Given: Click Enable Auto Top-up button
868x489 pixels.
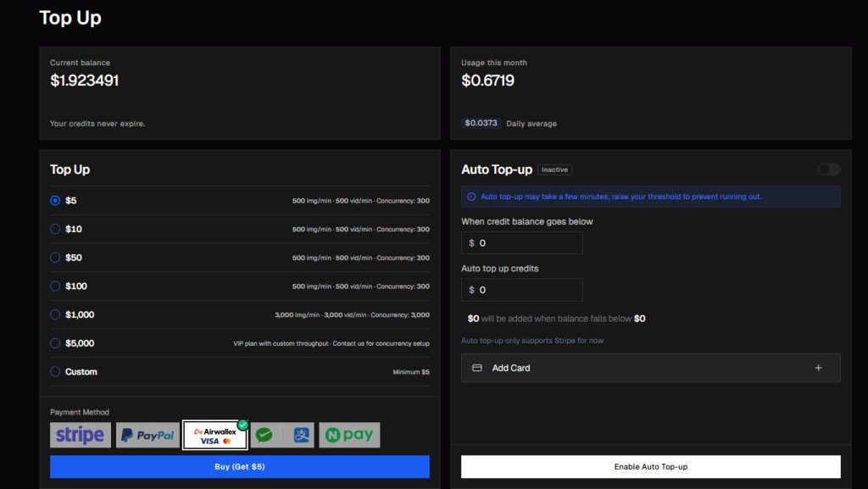Looking at the screenshot, I should click(x=651, y=467).
